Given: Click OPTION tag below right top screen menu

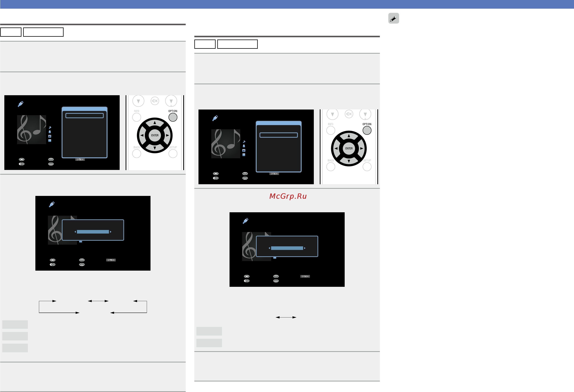Looking at the screenshot, I should click(274, 174).
